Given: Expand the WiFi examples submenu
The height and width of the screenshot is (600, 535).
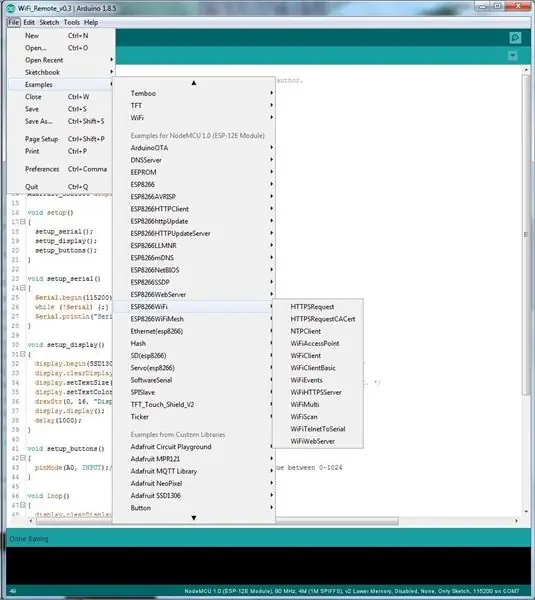Looking at the screenshot, I should (x=194, y=118).
